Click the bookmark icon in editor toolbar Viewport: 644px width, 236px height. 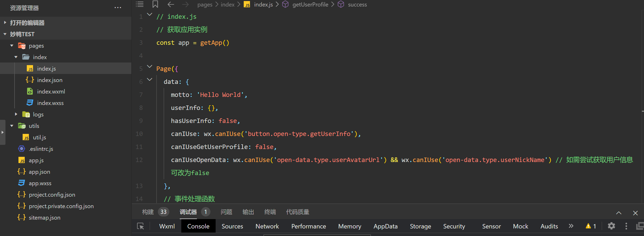coord(155,4)
